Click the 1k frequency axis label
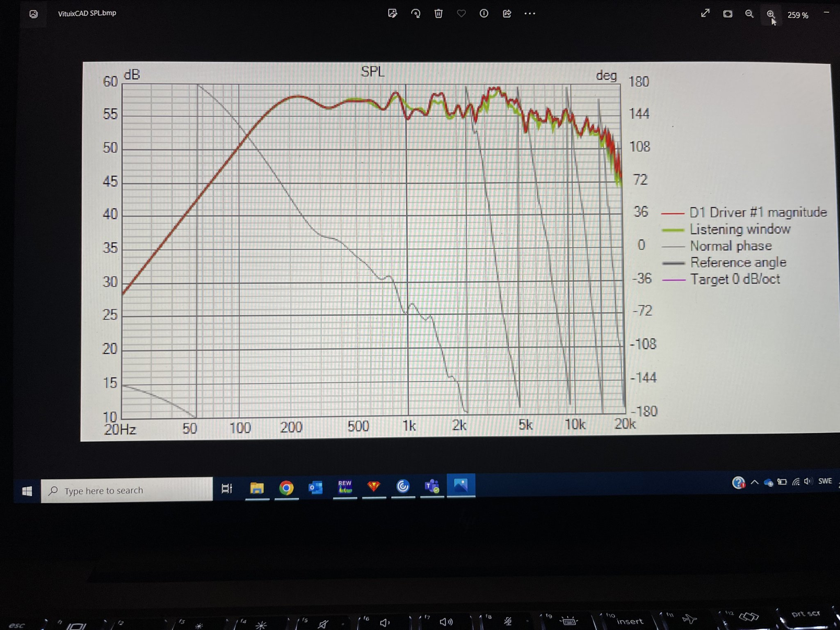Image resolution: width=840 pixels, height=630 pixels. pyautogui.click(x=409, y=426)
